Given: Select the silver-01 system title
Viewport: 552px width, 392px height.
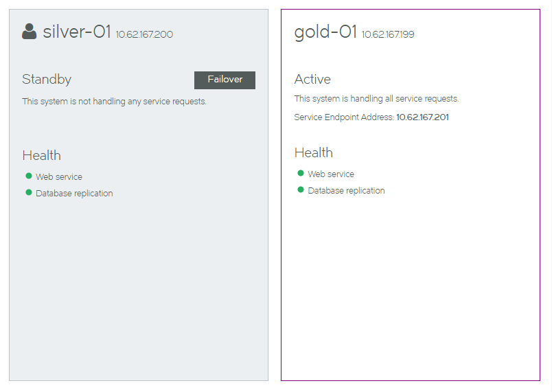Looking at the screenshot, I should point(77,32).
